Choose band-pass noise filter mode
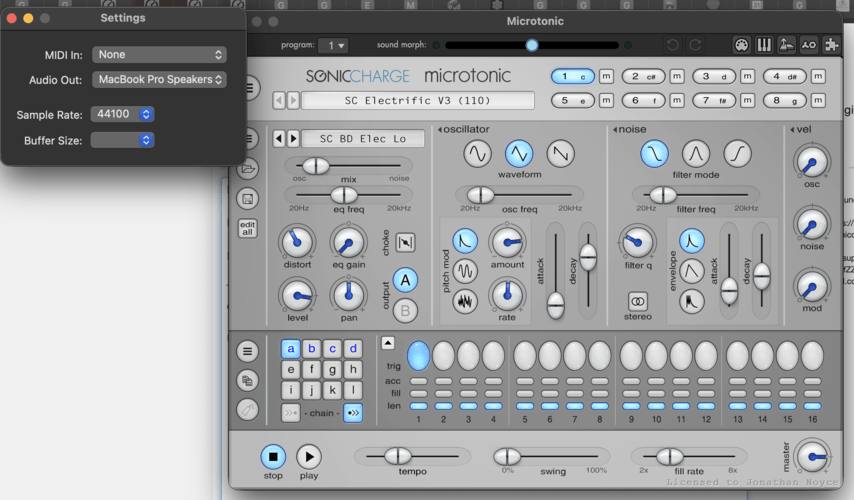854x500 pixels. [696, 154]
